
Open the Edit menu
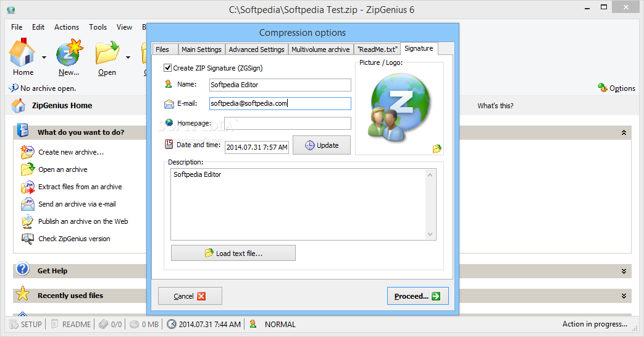pos(38,27)
